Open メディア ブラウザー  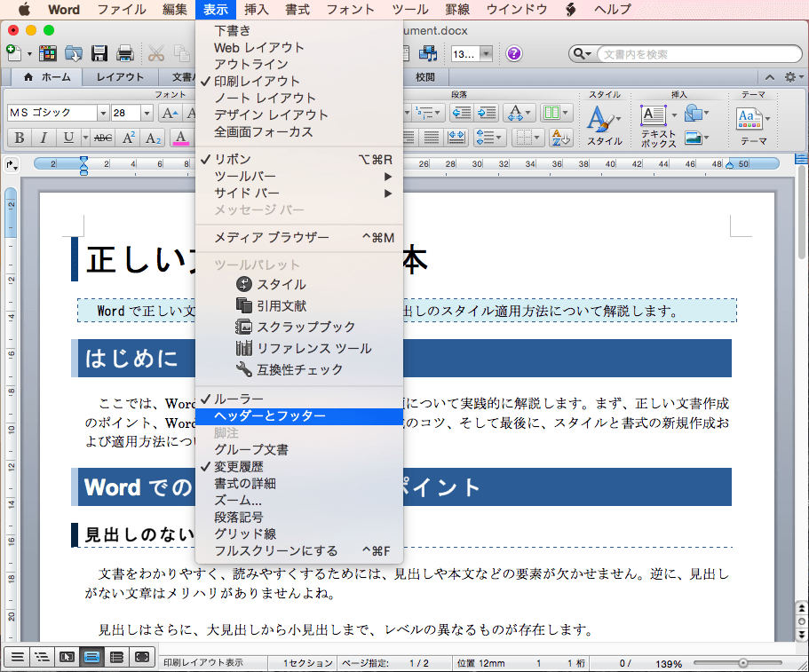(299, 237)
